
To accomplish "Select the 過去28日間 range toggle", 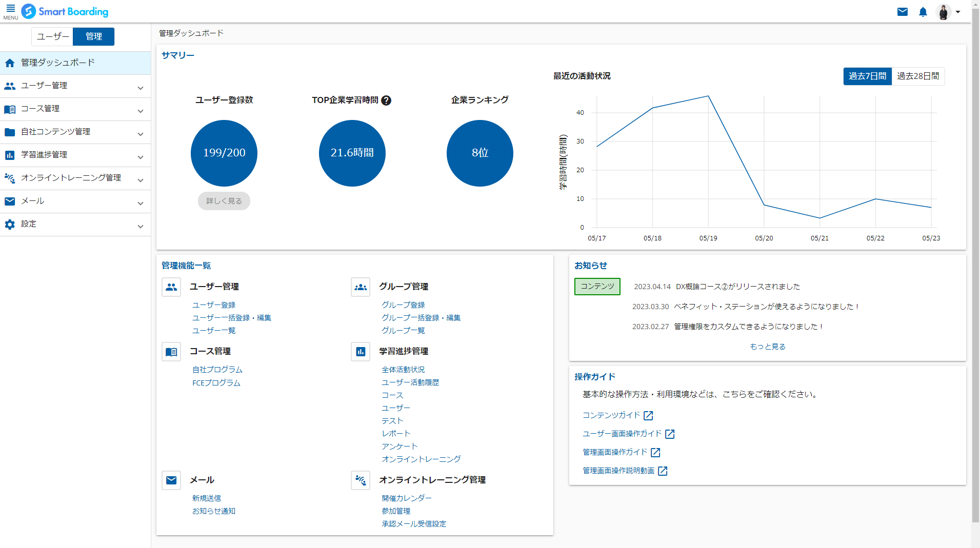I will pyautogui.click(x=918, y=76).
